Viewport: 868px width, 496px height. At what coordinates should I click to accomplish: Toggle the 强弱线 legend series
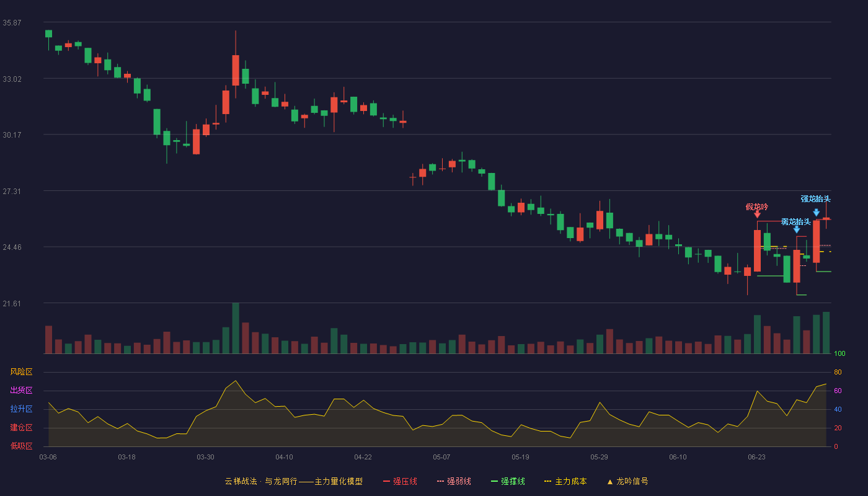[454, 481]
